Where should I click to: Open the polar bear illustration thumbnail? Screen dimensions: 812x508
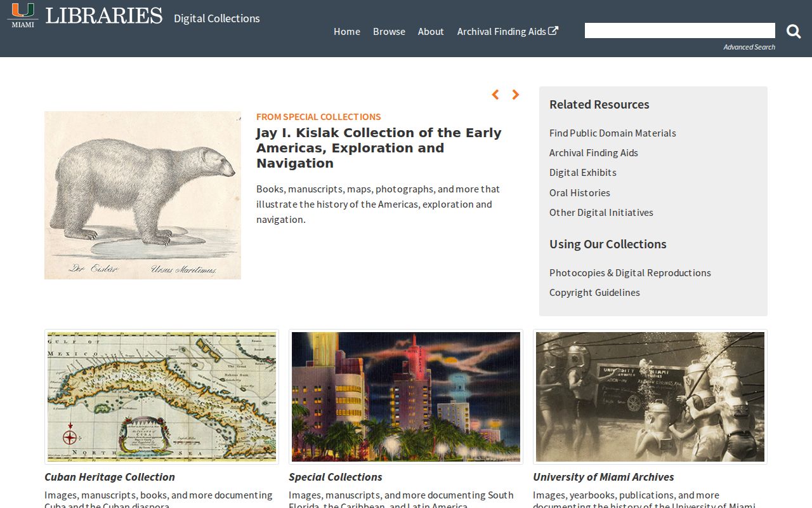[143, 195]
